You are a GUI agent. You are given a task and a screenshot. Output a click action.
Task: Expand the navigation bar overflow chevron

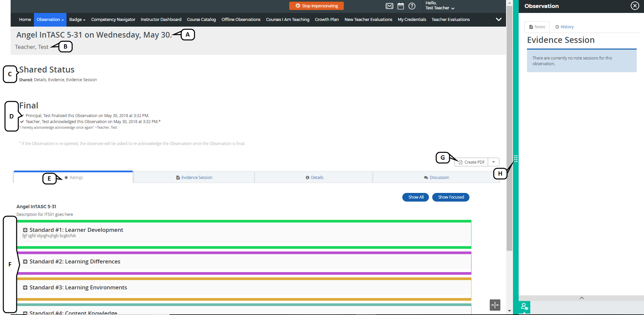click(x=498, y=19)
